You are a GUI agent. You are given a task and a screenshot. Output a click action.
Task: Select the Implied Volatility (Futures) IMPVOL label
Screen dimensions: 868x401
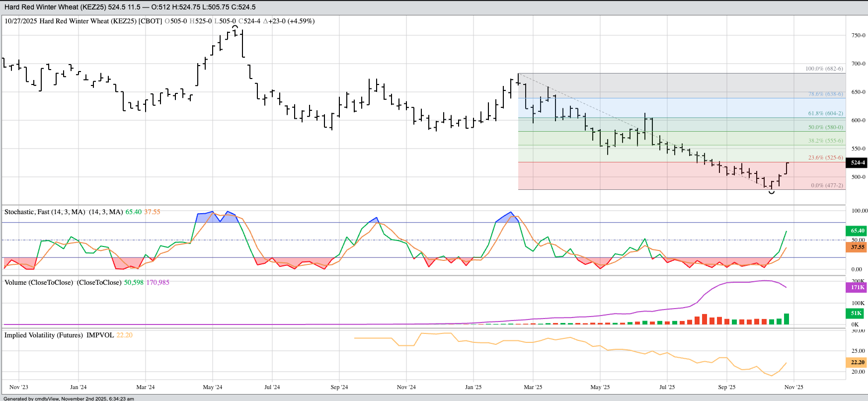tap(59, 335)
